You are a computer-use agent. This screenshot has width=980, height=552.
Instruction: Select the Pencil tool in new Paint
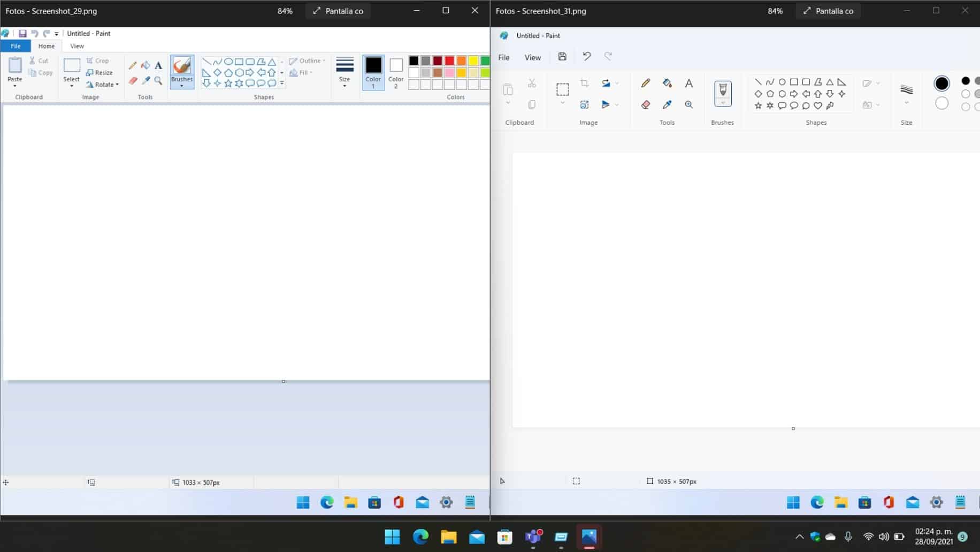tap(646, 83)
